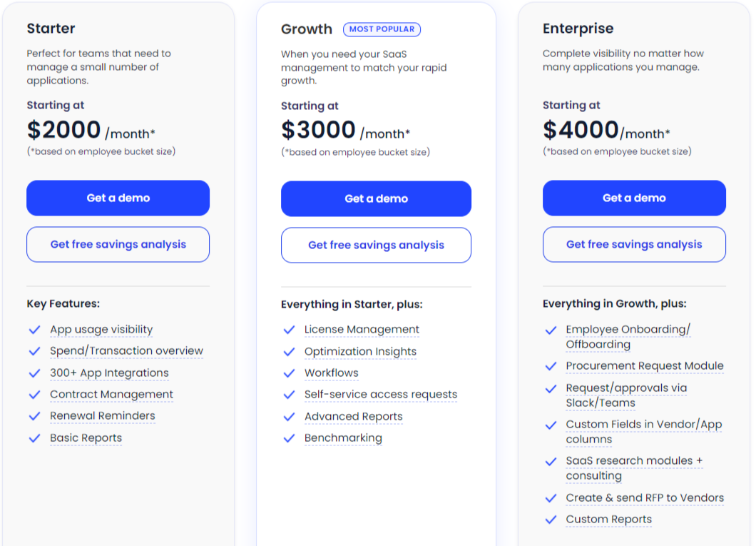Click the checkmark beside Benchmarking
Viewport: 756px width, 546px height.
point(289,438)
